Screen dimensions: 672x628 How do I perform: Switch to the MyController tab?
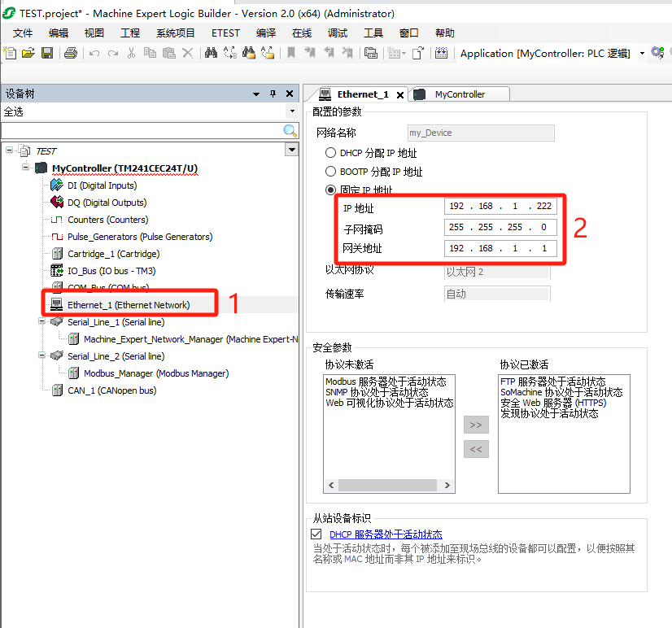(x=459, y=94)
